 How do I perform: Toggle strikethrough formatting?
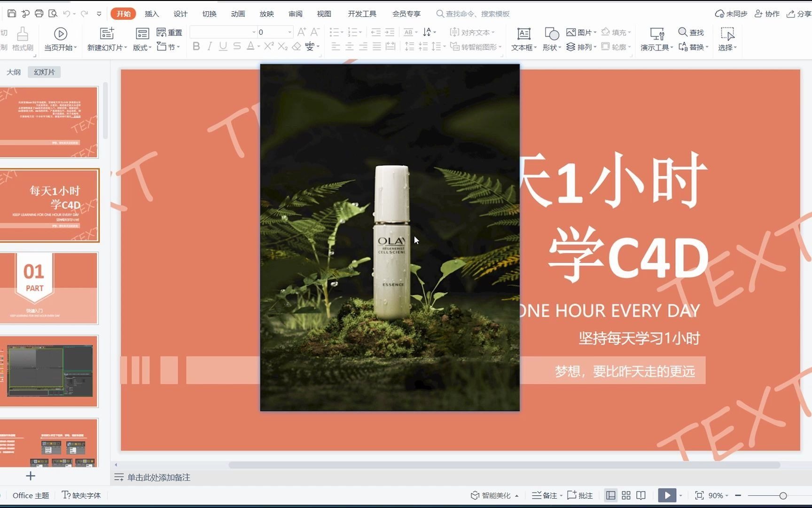pyautogui.click(x=237, y=46)
